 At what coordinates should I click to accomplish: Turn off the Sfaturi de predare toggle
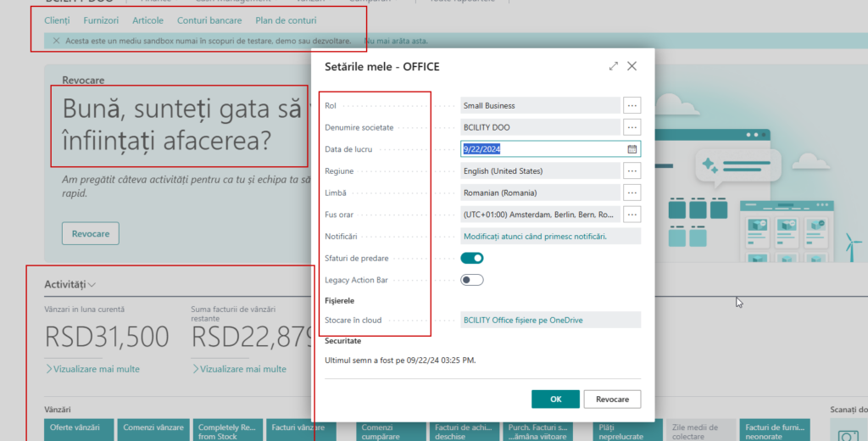pos(472,258)
